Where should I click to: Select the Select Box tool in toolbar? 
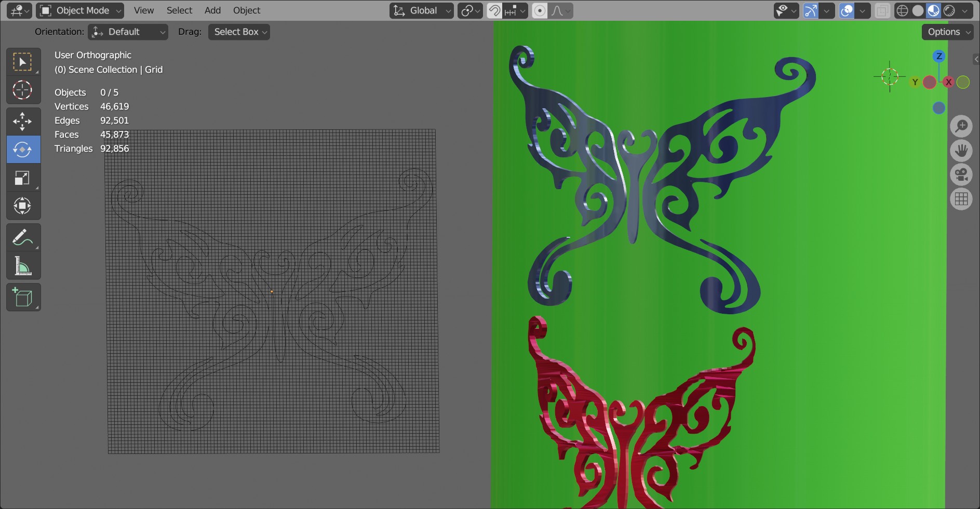(x=23, y=62)
